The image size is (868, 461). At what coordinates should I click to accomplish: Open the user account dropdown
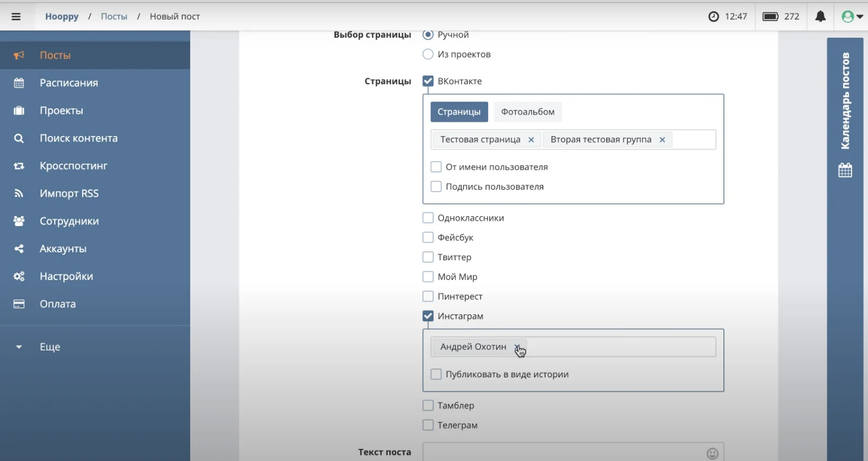tap(851, 16)
